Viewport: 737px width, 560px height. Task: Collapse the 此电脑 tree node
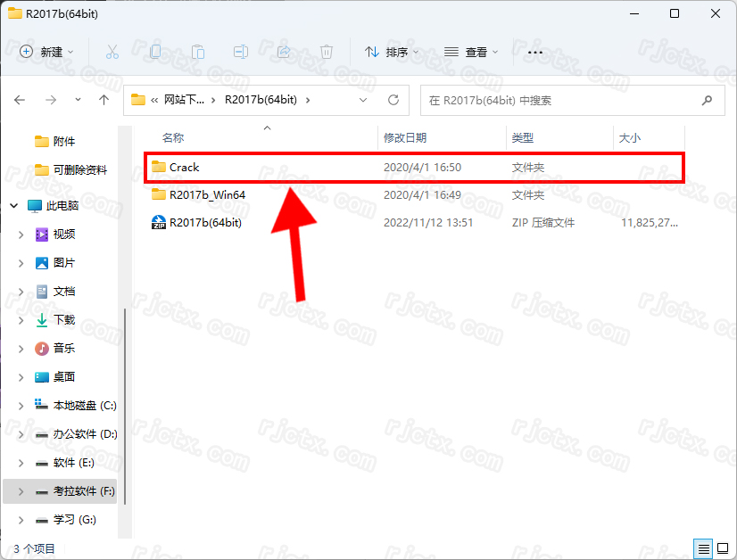pos(13,206)
